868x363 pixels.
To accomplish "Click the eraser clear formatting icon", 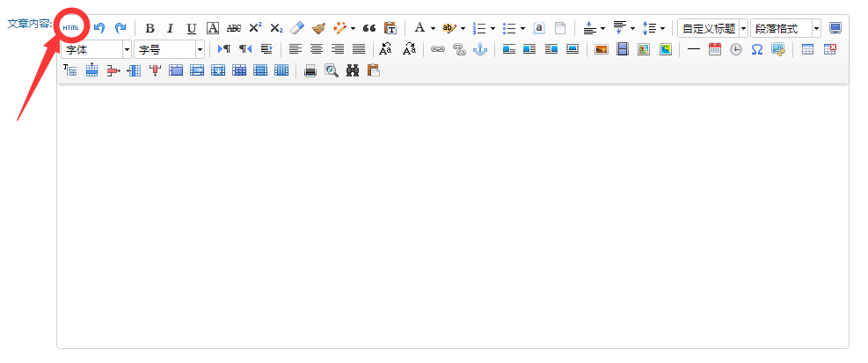I will (297, 28).
